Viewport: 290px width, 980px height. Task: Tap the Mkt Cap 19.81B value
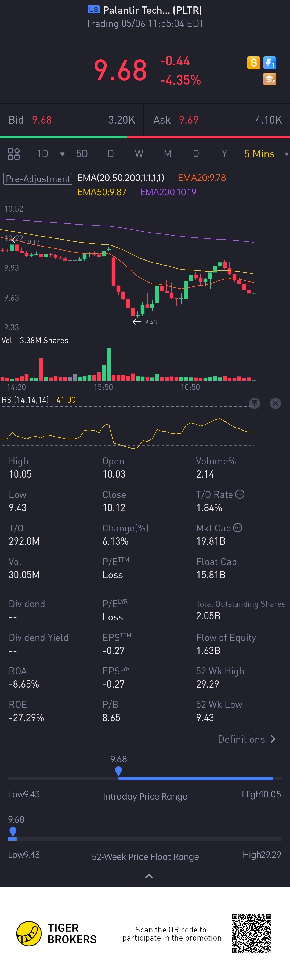[x=211, y=541]
